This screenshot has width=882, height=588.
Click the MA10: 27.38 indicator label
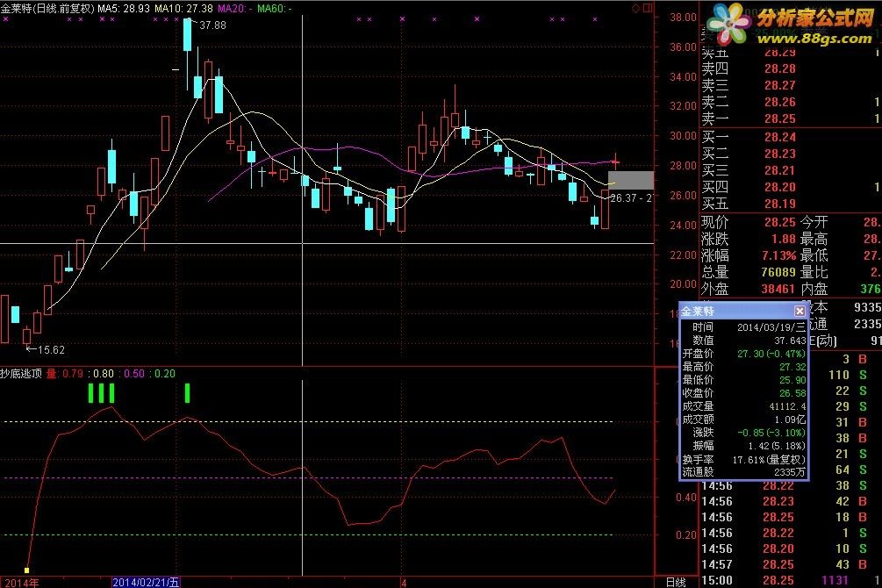pos(184,9)
